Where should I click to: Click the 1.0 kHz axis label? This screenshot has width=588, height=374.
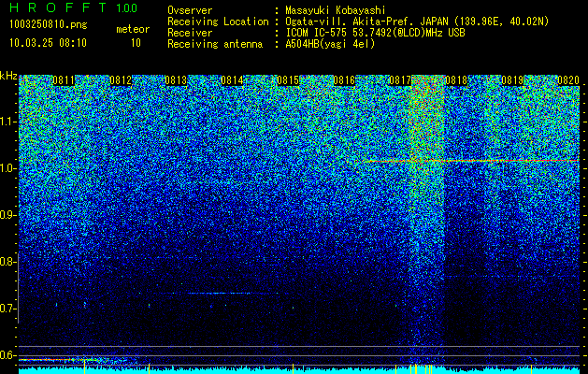point(8,168)
